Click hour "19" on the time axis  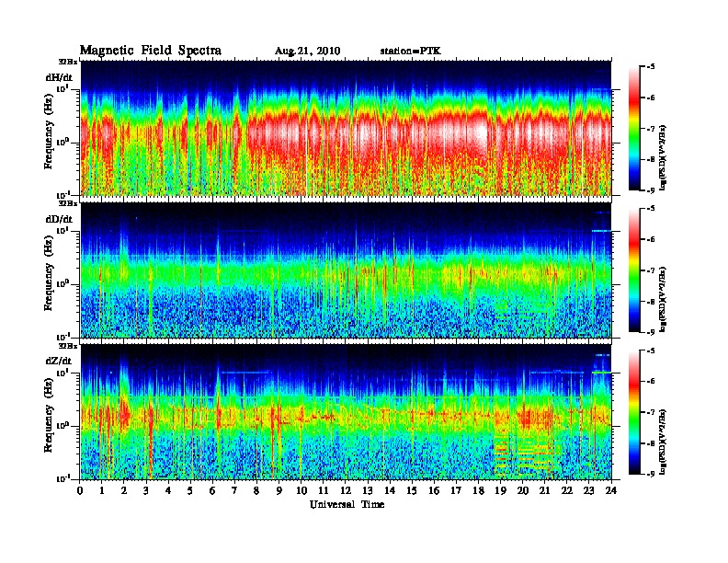click(x=500, y=490)
